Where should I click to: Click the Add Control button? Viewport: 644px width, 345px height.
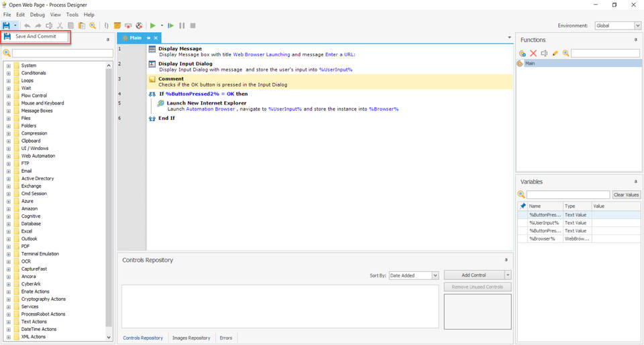474,275
